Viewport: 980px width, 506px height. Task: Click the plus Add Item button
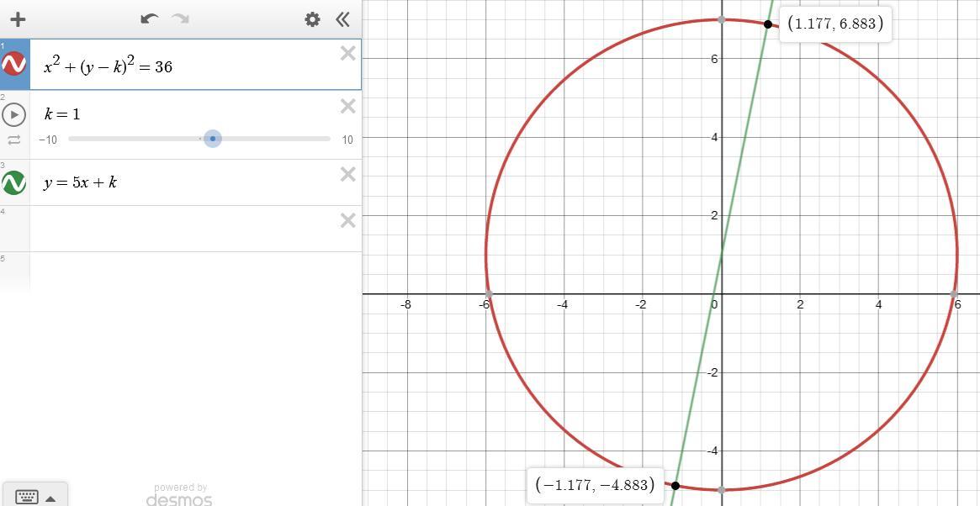[19, 19]
